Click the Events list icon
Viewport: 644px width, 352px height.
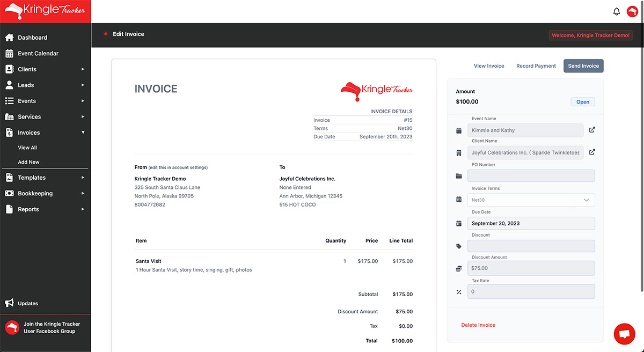9,101
